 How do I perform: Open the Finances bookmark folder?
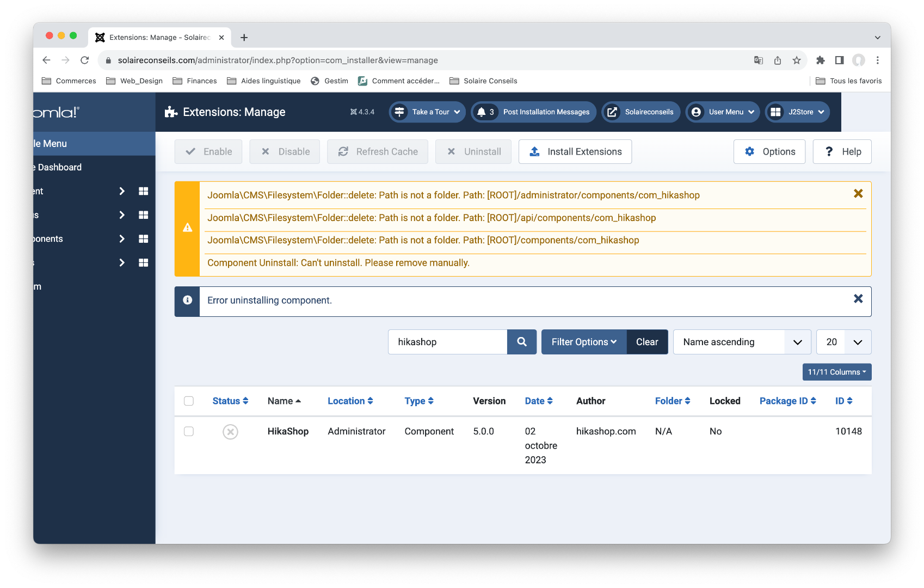tap(195, 81)
